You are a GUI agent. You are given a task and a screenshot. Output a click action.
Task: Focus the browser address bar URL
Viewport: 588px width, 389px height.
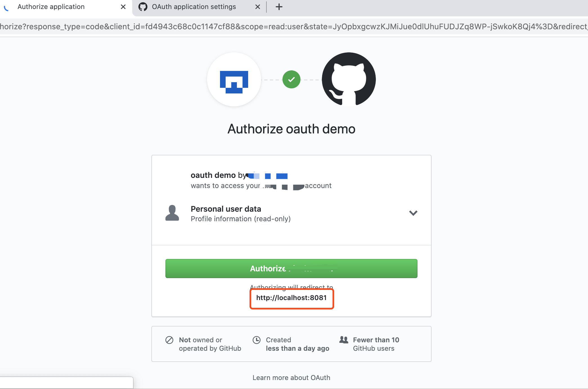pos(294,26)
